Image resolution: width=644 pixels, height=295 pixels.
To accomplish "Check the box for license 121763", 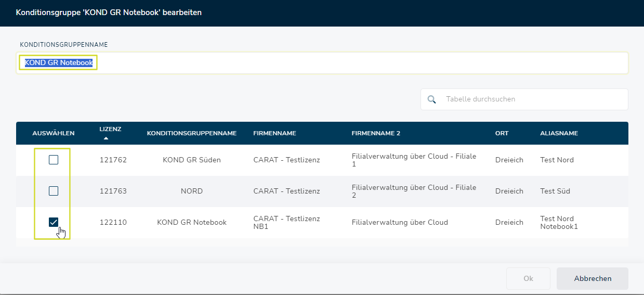I will [54, 191].
